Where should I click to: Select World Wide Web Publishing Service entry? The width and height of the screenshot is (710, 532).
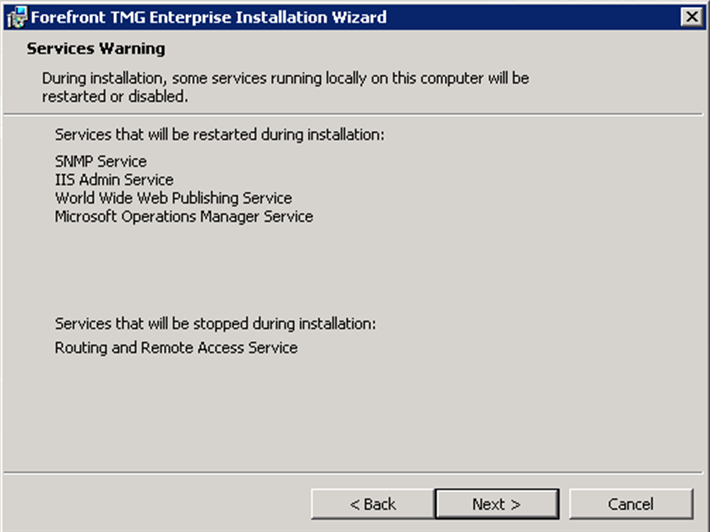click(x=173, y=198)
